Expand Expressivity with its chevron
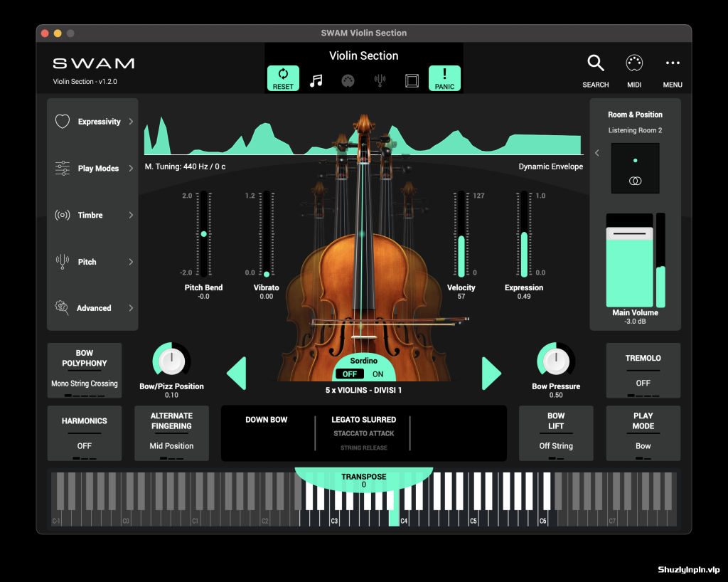Screen dimensions: 728x582 pos(131,121)
